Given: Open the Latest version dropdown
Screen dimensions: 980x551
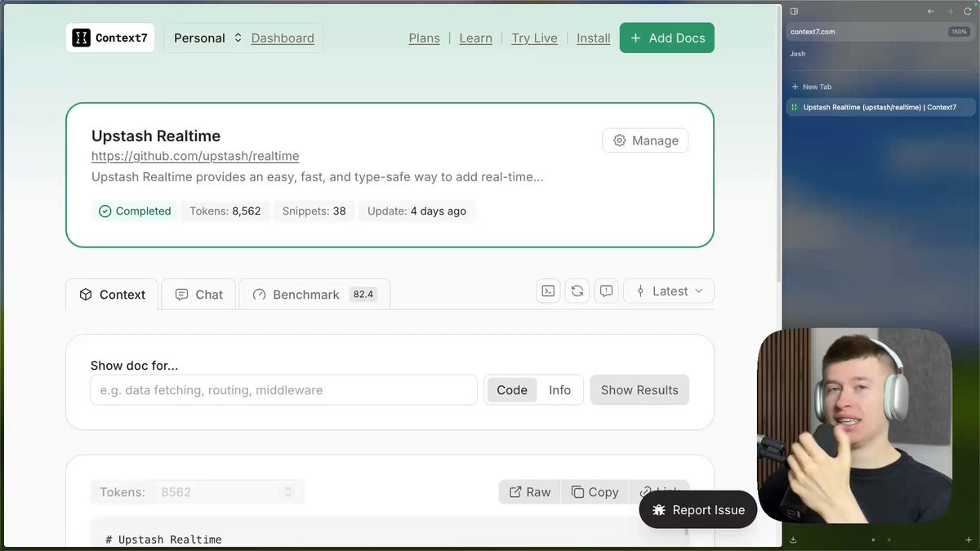Looking at the screenshot, I should point(669,291).
